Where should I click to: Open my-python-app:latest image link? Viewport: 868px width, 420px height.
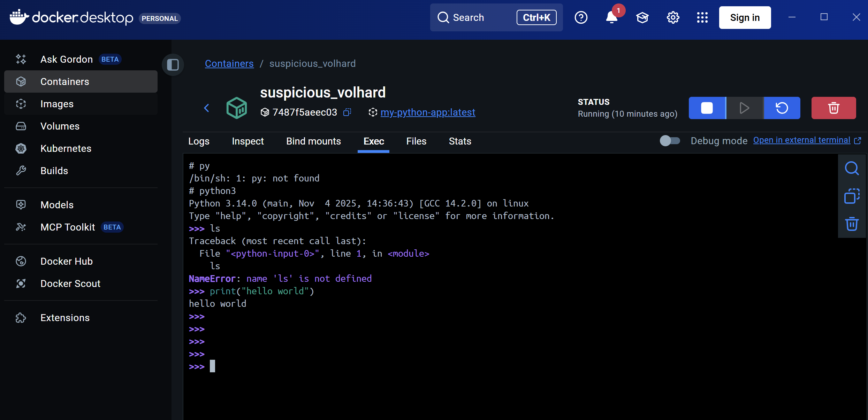click(428, 112)
